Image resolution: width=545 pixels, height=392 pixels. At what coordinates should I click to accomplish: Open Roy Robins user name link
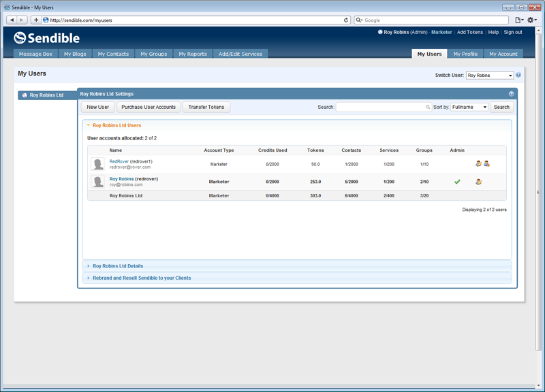point(121,179)
